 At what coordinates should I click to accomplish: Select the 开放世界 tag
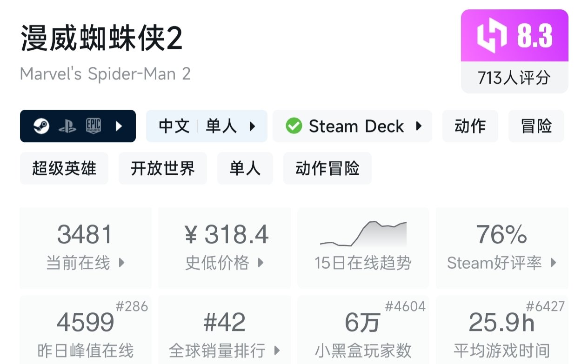tap(163, 168)
